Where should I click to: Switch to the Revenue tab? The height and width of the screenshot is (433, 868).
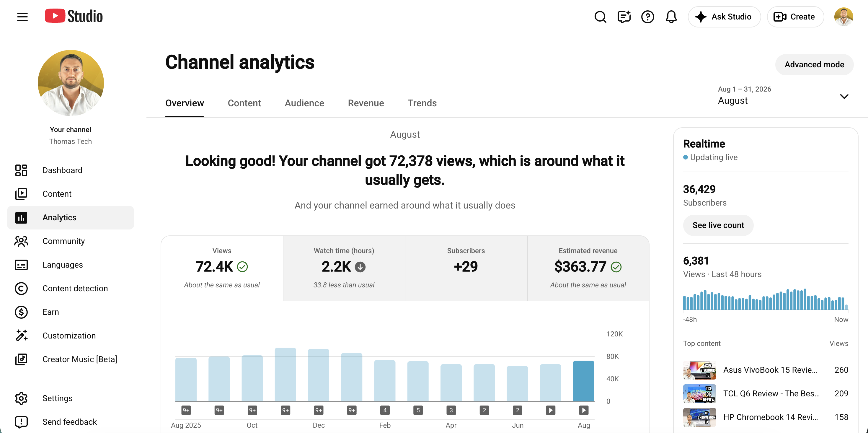tap(366, 103)
